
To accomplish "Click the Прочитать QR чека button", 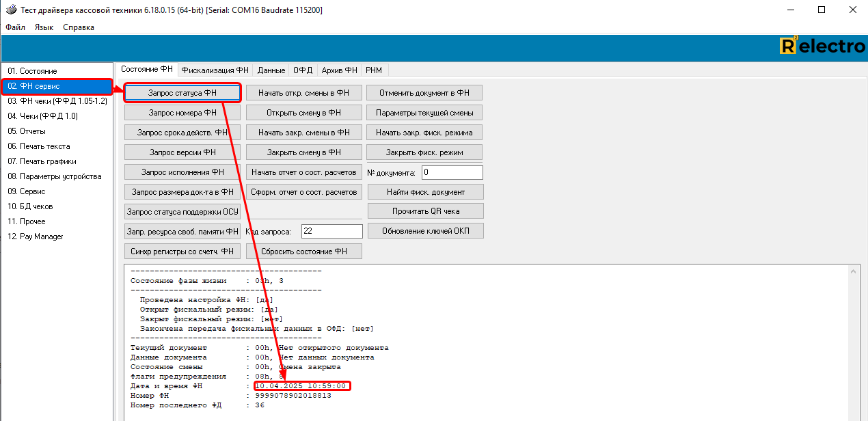I will click(x=426, y=211).
